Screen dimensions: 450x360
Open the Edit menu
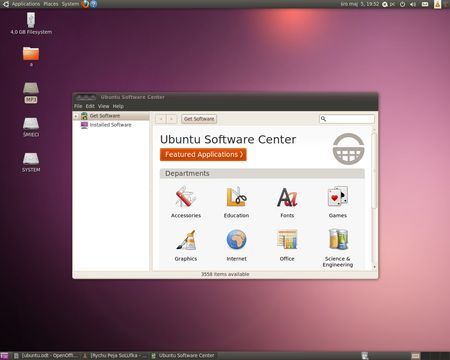point(90,106)
